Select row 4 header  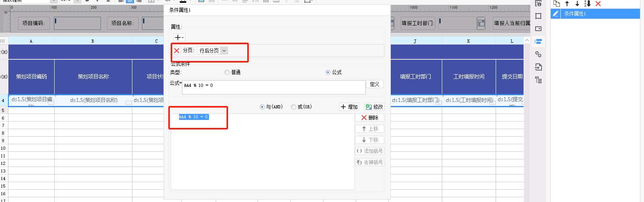pos(4,100)
